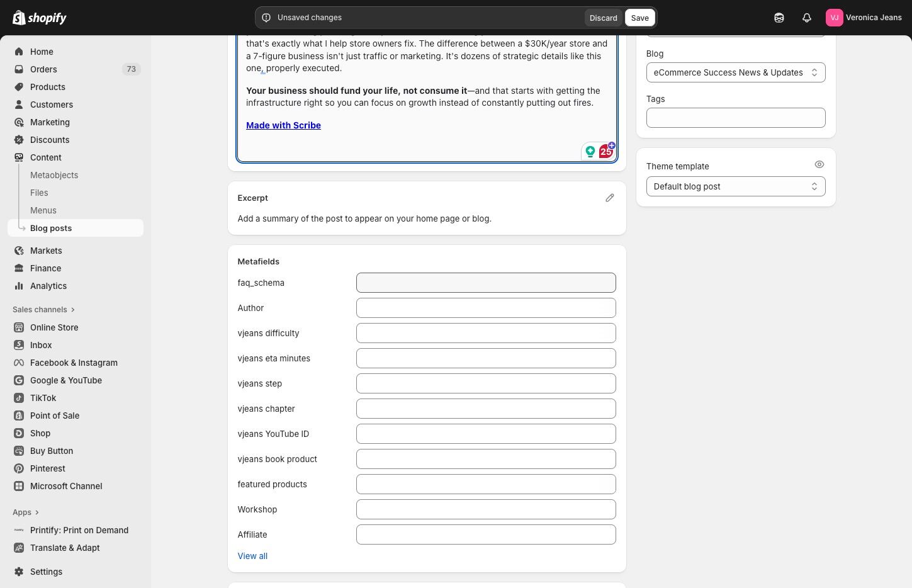Click into the Tags input field
Viewport: 912px width, 588px height.
pos(735,118)
